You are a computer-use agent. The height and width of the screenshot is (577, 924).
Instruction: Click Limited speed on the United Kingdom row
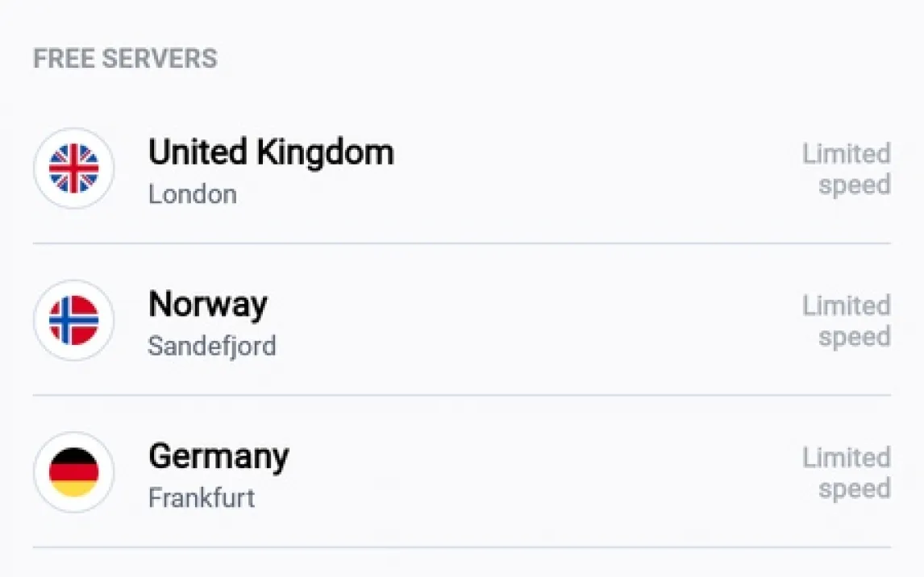coord(847,169)
